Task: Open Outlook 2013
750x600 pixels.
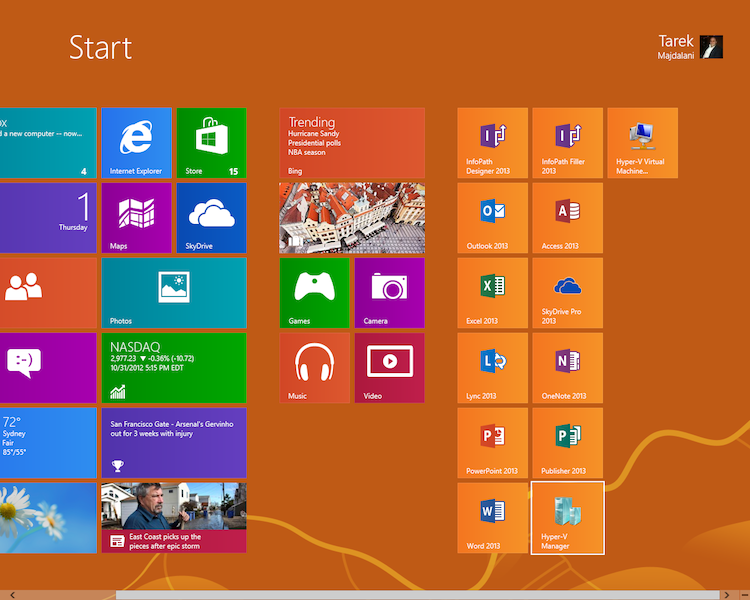Action: 492,218
